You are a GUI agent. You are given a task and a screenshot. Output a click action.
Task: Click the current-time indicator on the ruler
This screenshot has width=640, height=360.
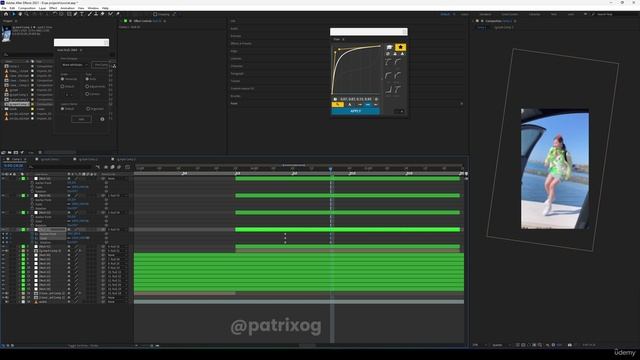click(331, 169)
